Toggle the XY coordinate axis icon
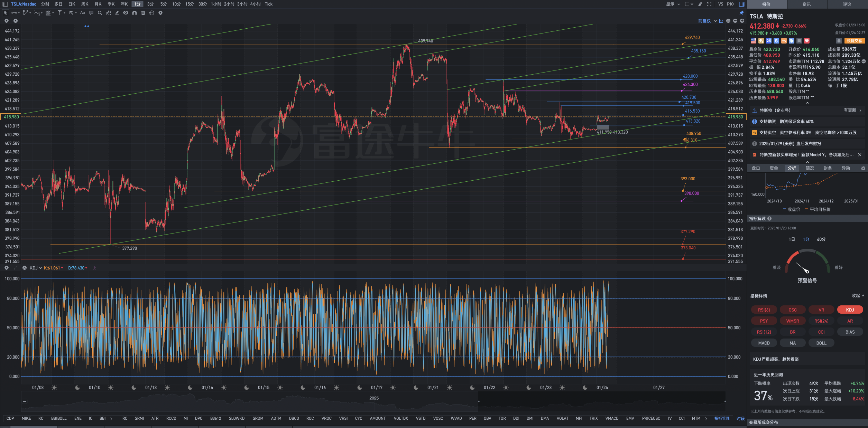The width and height of the screenshot is (868, 428). 721,21
